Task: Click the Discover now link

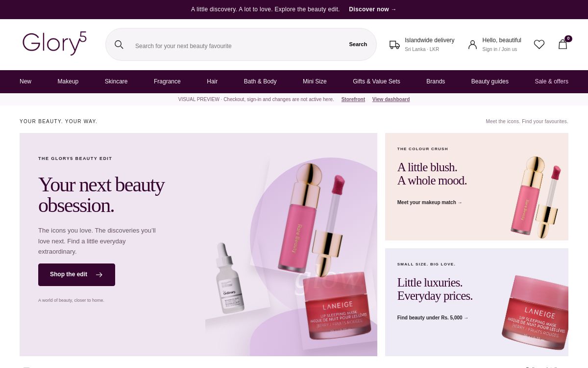Action: tap(372, 9)
